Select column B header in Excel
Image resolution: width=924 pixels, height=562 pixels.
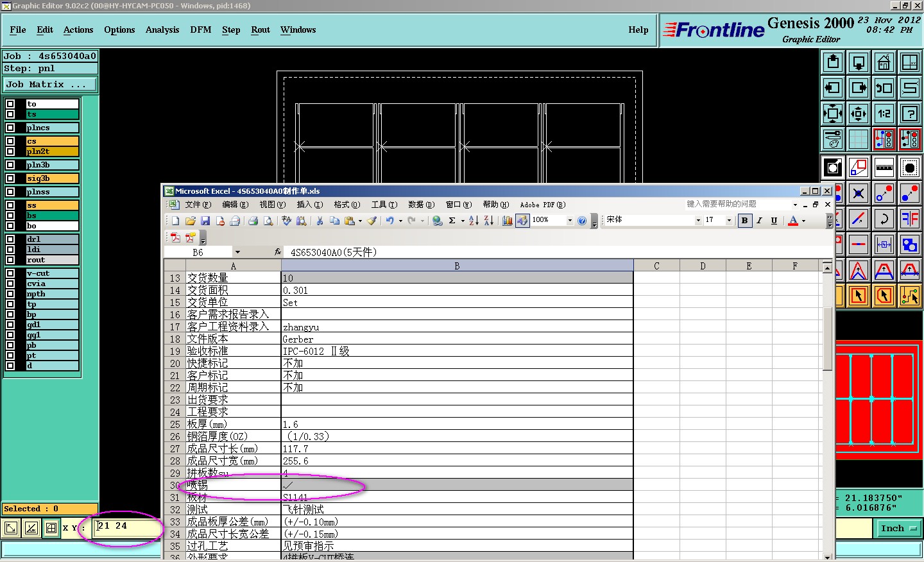457,266
